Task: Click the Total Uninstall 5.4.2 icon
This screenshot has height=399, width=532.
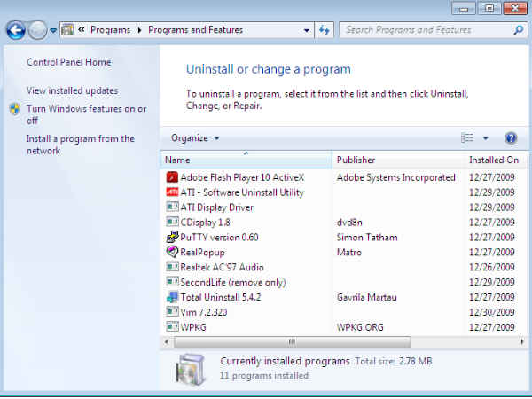Action: coord(172,297)
